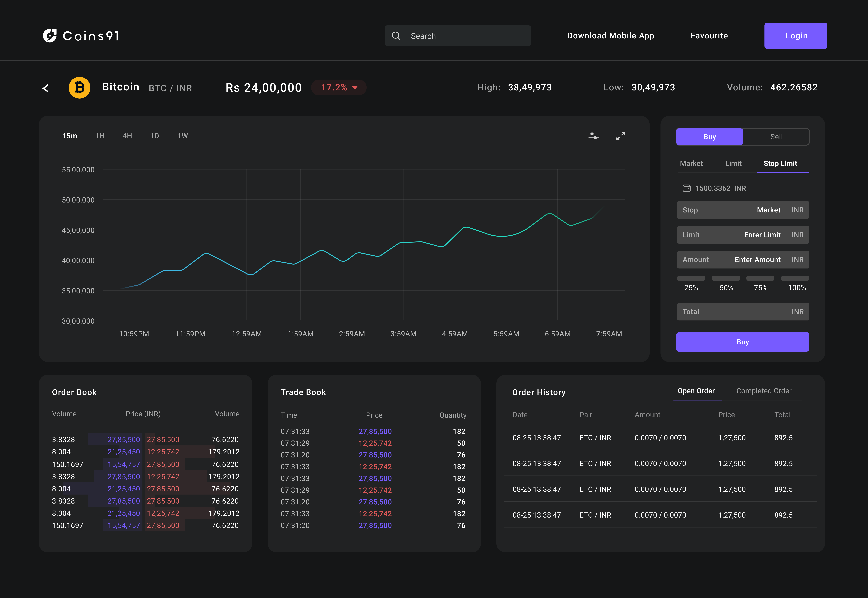868x598 pixels.
Task: Click the Bitcoin coin icon
Action: coord(79,88)
